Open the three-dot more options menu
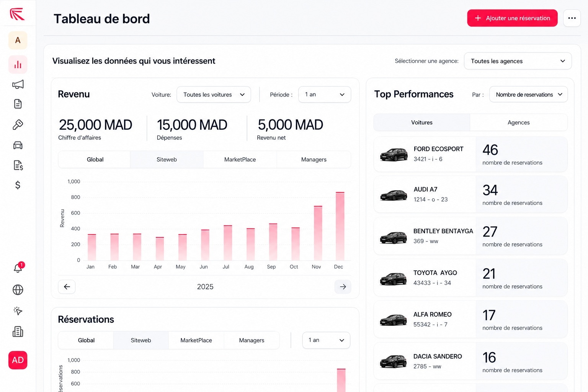Image resolution: width=588 pixels, height=392 pixels. 572,18
